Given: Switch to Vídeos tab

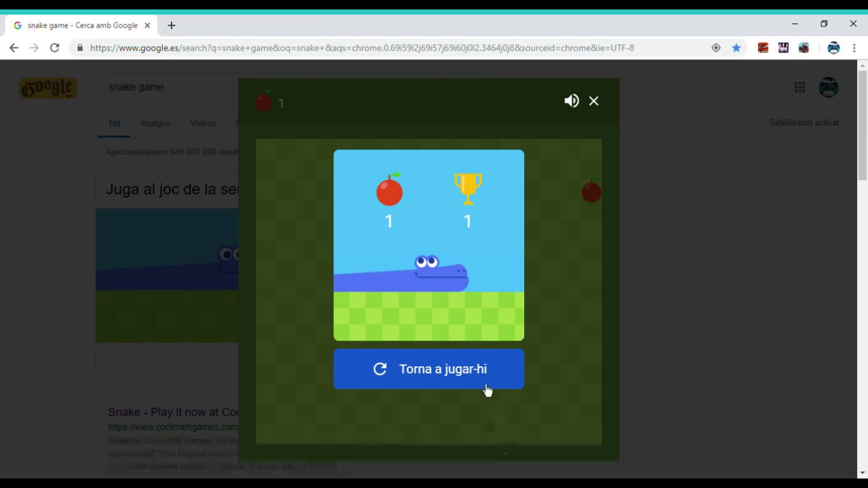Looking at the screenshot, I should click(203, 123).
